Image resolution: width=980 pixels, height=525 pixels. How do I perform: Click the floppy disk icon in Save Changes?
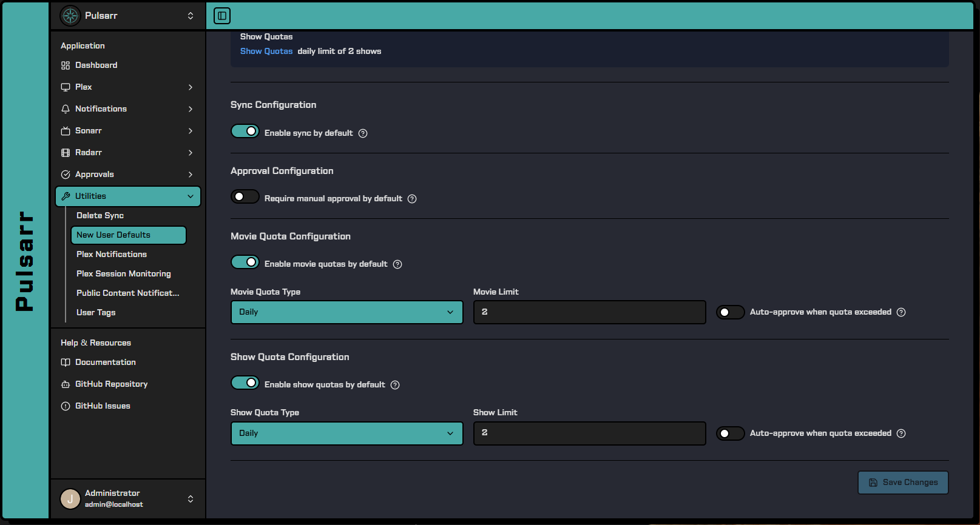point(873,483)
